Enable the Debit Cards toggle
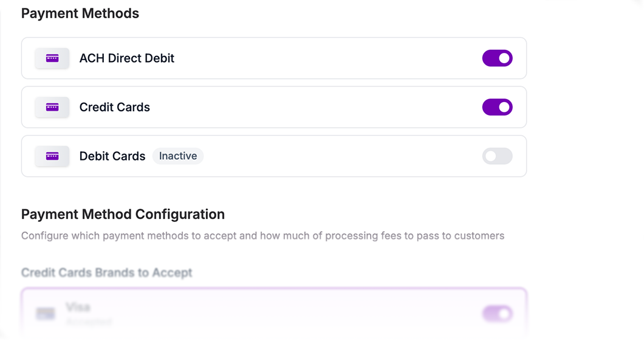This screenshot has width=644, height=341. click(497, 156)
